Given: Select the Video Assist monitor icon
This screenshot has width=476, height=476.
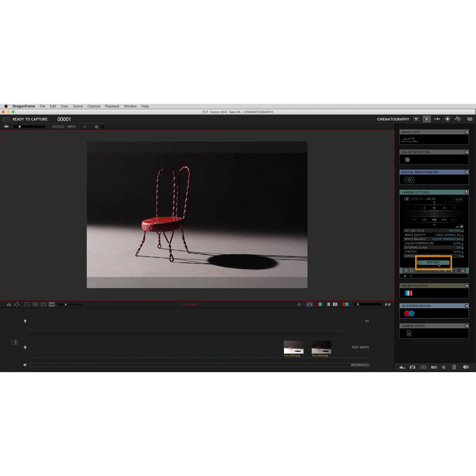Looking at the screenshot, I should coord(416,119).
